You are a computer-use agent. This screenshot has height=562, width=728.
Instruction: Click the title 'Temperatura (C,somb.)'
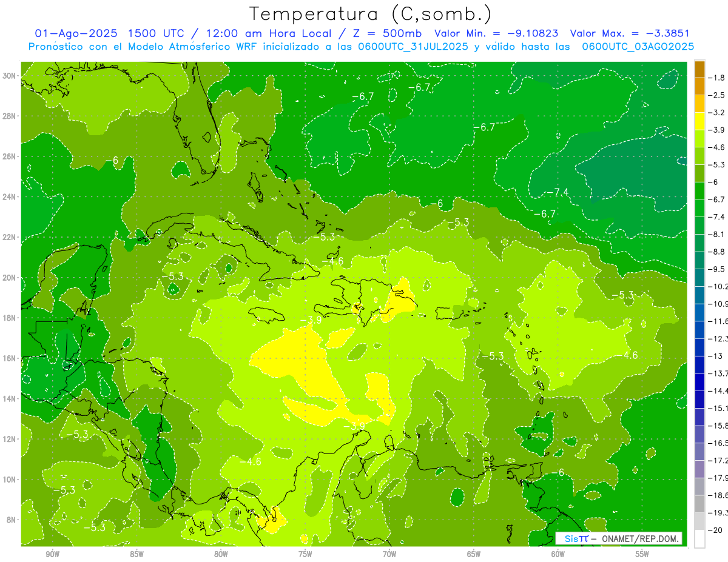[371, 14]
